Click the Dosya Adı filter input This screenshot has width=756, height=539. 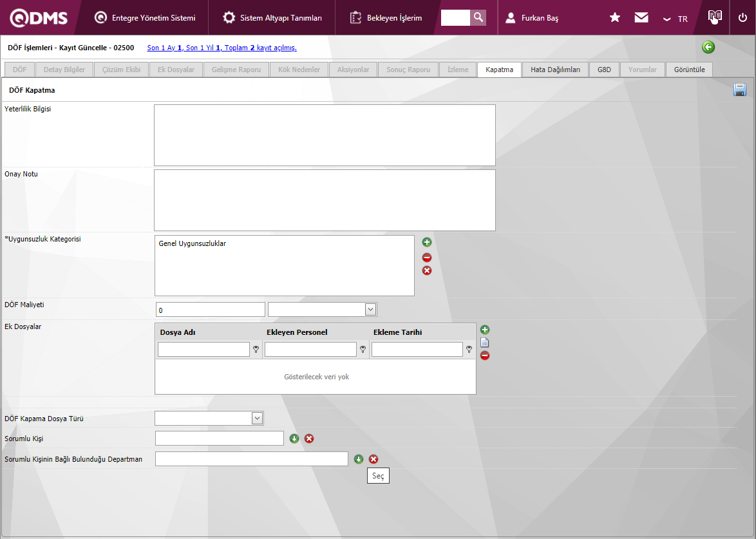[203, 349]
